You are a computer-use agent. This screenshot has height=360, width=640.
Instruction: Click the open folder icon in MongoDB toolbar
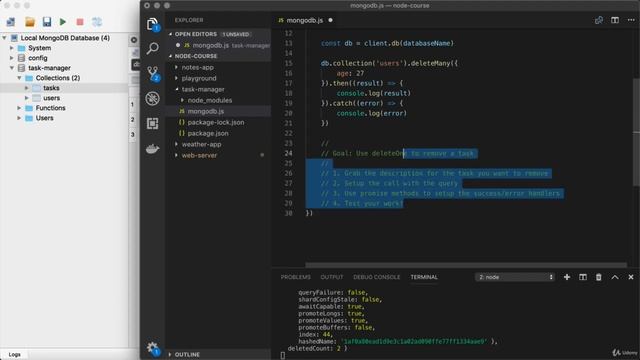point(29,22)
